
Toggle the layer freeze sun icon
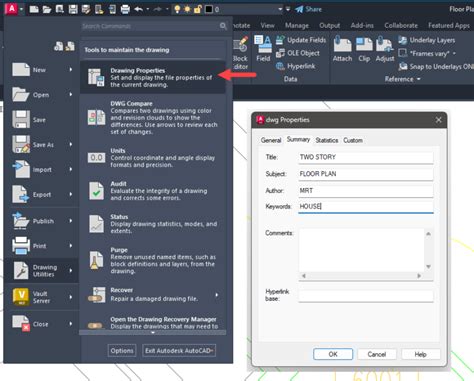[187, 9]
